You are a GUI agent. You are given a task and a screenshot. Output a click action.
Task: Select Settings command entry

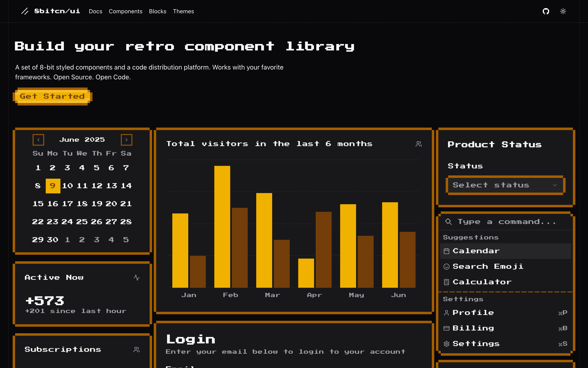point(505,344)
